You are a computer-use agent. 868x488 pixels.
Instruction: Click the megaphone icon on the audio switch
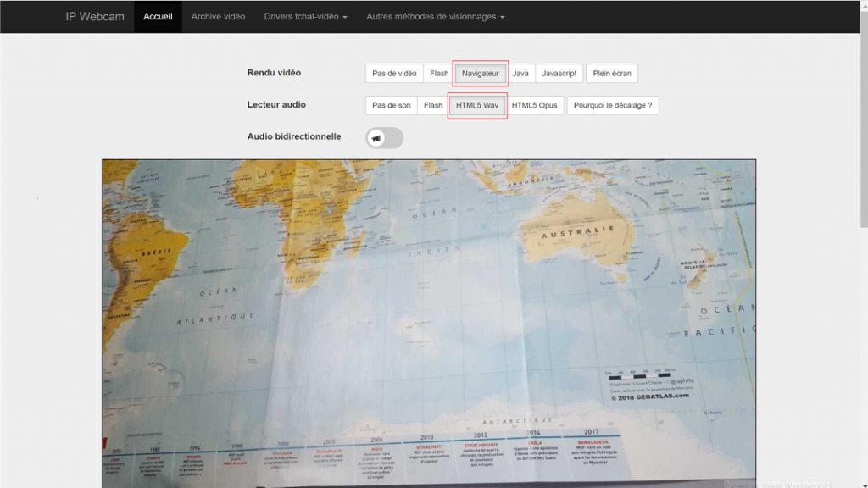pyautogui.click(x=376, y=138)
